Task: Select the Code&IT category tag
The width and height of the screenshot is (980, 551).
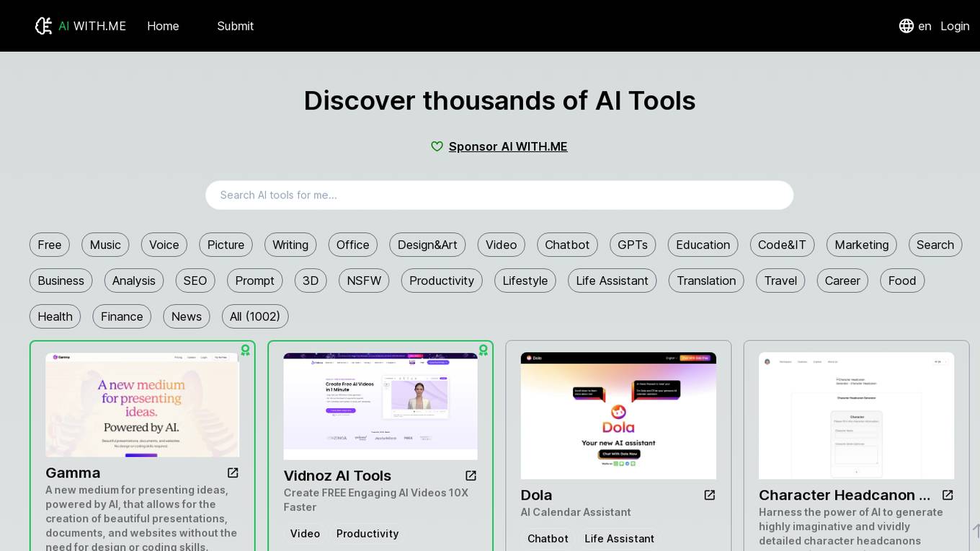Action: click(782, 244)
